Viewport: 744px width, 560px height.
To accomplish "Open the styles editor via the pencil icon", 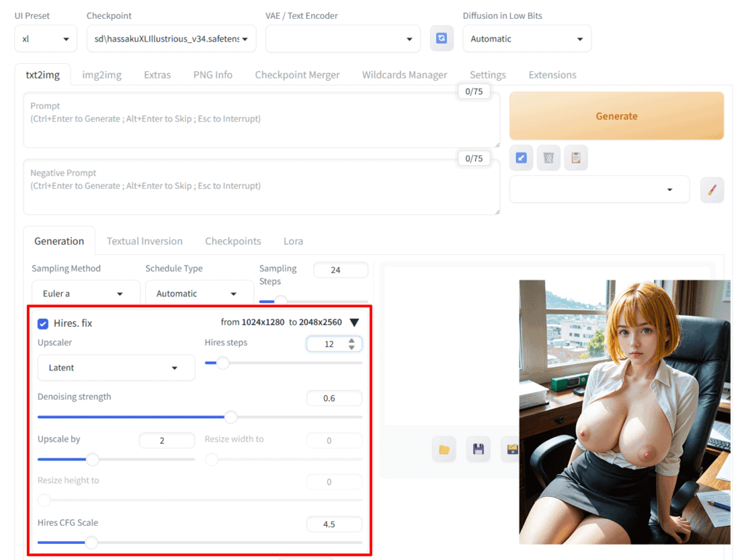I will point(712,190).
